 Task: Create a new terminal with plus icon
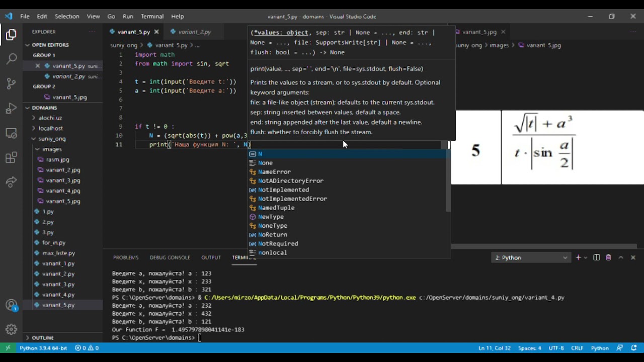click(x=578, y=257)
